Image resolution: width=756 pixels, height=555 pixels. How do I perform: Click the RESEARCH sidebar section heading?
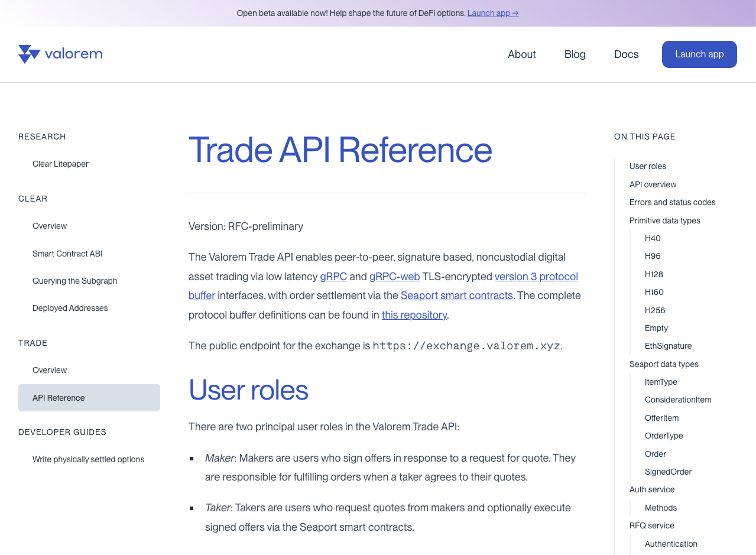pyautogui.click(x=42, y=137)
